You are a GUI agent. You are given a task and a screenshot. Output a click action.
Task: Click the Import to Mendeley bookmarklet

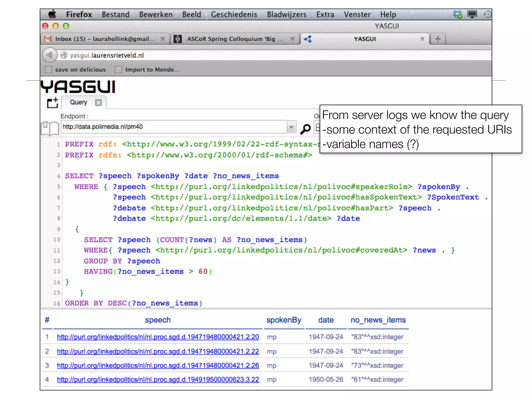(x=147, y=70)
